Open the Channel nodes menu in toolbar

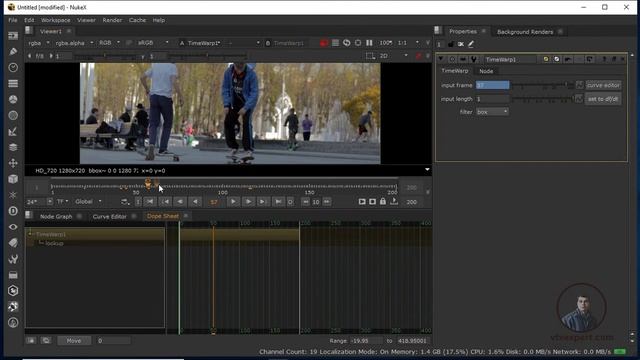(13, 83)
